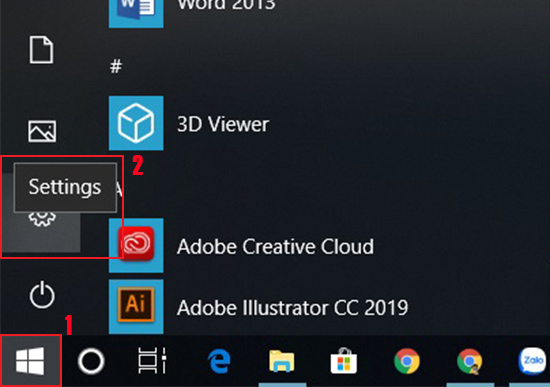
Task: Open Adobe Illustrator CC 2019 label
Action: (293, 308)
